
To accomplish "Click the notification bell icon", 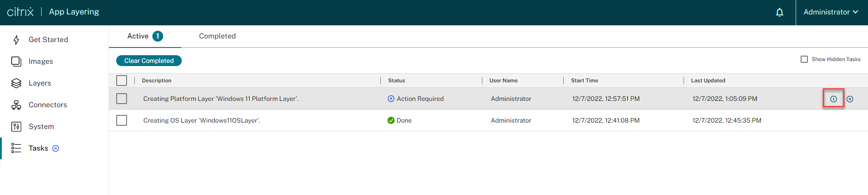I will [779, 12].
